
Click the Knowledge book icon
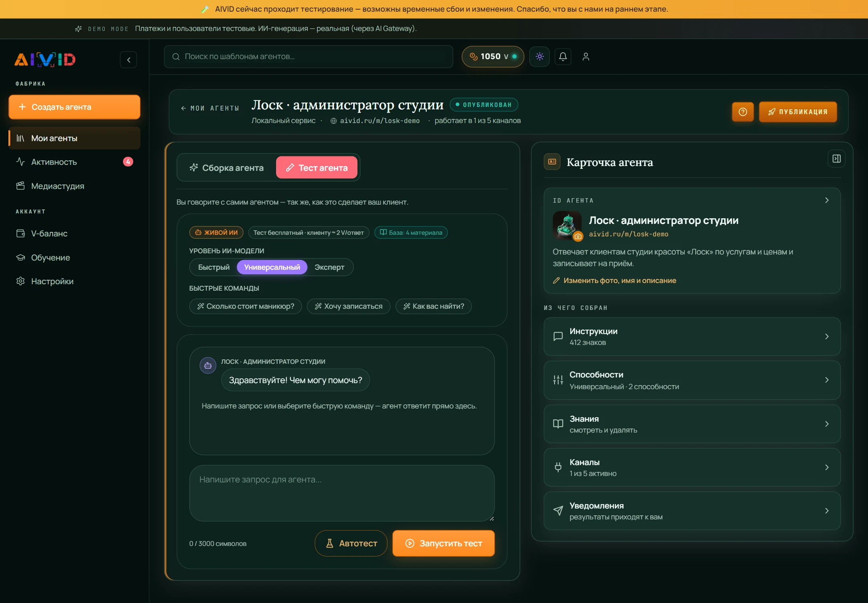558,424
